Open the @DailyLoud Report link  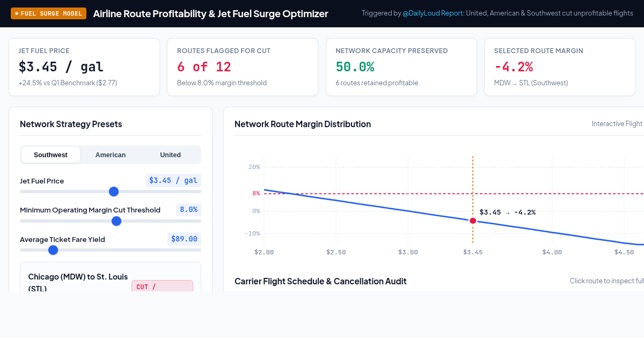pyautogui.click(x=434, y=13)
